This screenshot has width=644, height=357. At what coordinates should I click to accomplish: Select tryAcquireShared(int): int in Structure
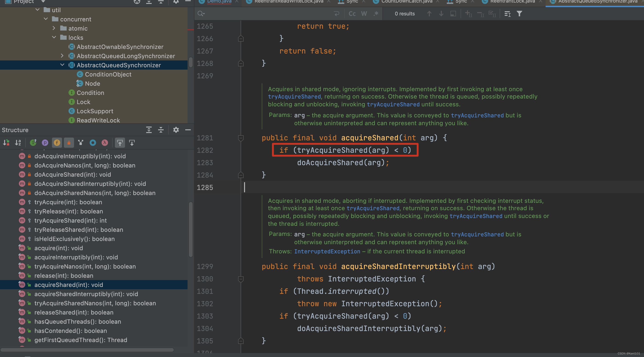[71, 220]
